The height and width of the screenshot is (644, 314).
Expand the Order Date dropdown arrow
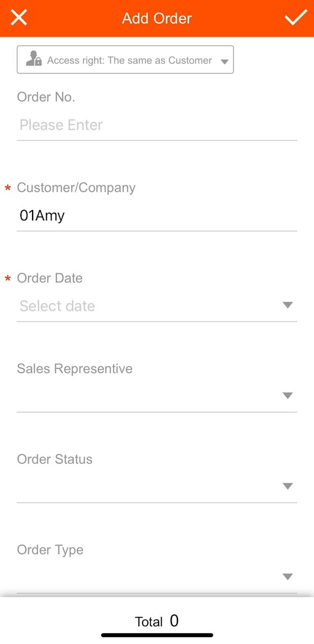click(x=288, y=305)
